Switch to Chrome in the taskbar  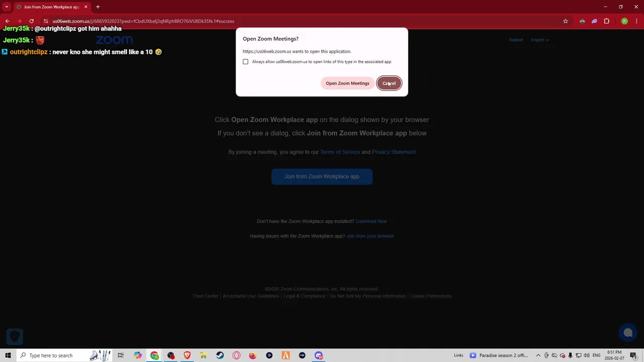154,355
